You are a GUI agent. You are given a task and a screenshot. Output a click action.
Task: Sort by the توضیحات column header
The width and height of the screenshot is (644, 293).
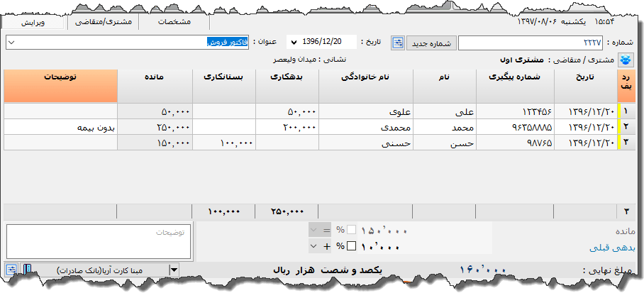coord(60,86)
